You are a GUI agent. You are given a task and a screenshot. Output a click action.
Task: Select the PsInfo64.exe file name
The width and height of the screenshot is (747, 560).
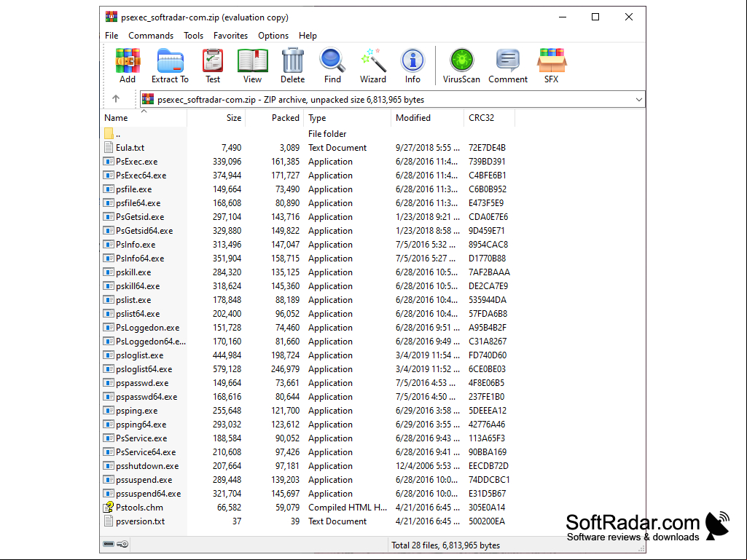pyautogui.click(x=140, y=258)
